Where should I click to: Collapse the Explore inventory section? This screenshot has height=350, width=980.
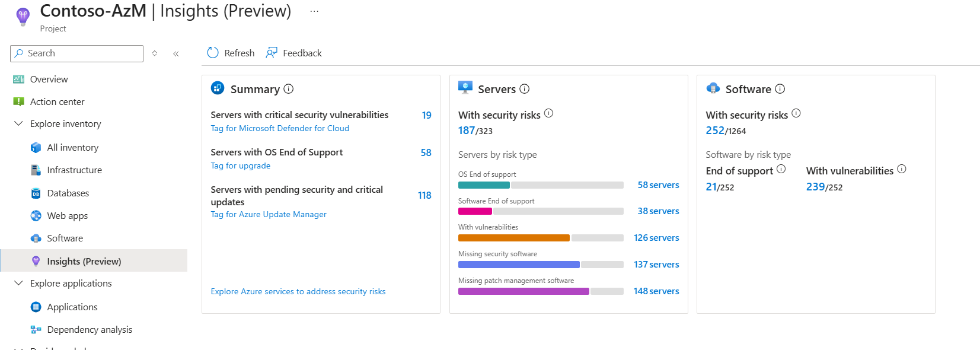pos(18,123)
